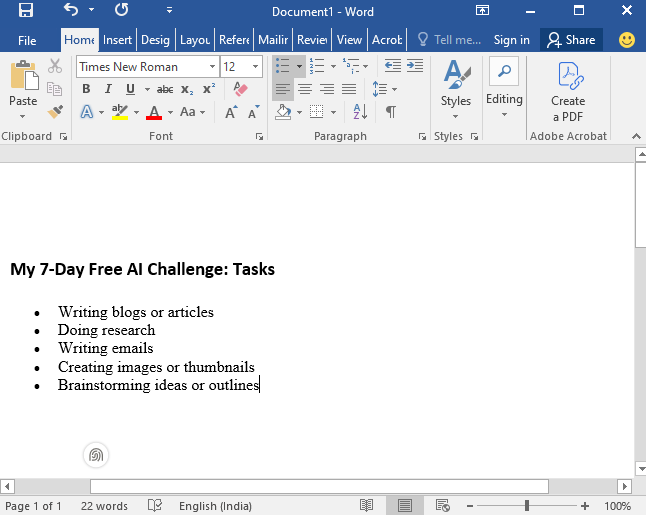
Task: Center the paragraph text
Action: [305, 89]
